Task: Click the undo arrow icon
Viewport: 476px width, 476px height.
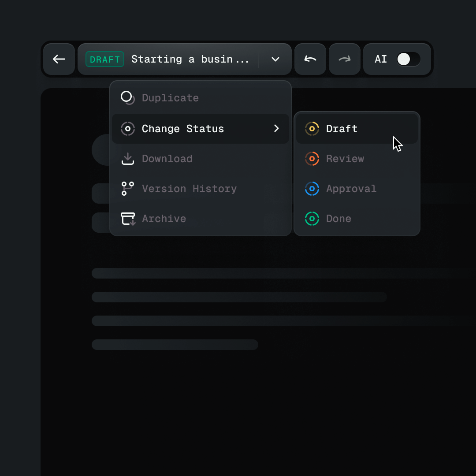Action: pyautogui.click(x=310, y=59)
